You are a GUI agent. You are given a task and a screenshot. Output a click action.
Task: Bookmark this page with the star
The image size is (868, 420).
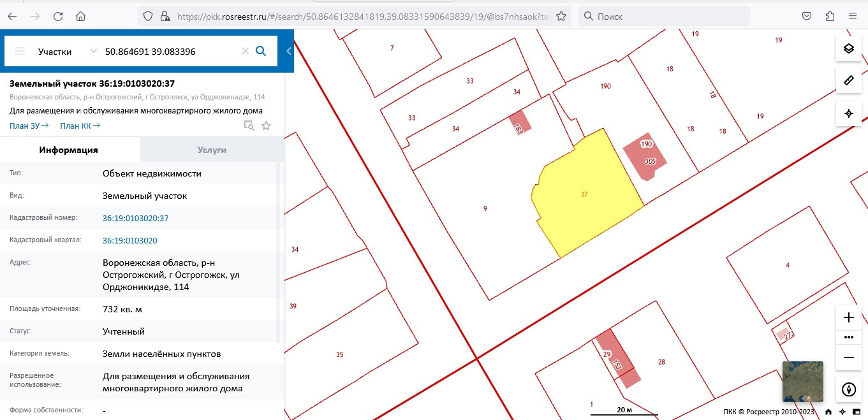pyautogui.click(x=561, y=17)
